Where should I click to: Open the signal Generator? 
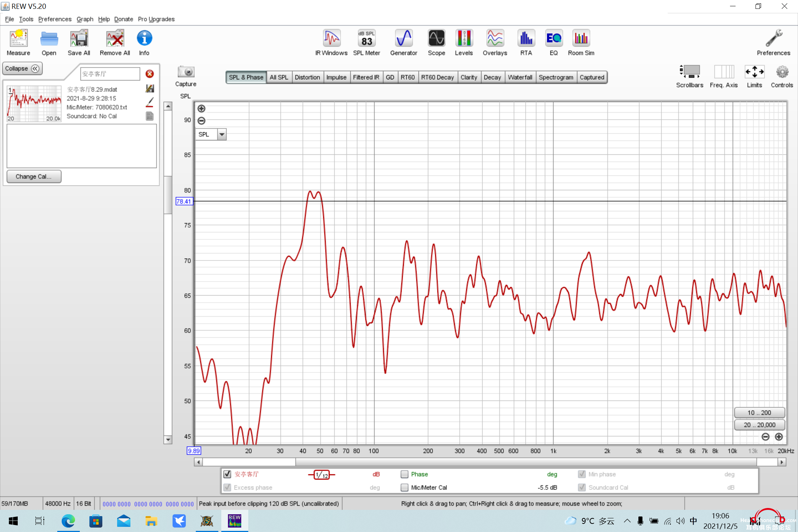pos(403,38)
